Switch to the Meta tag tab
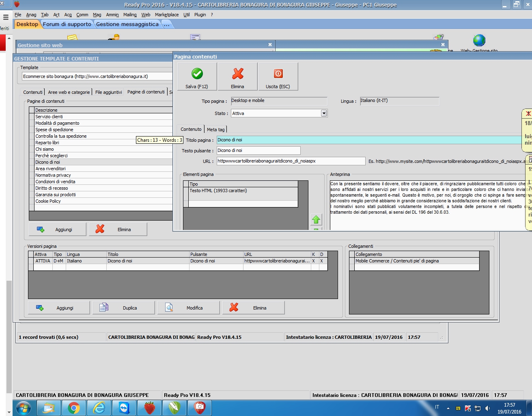 point(215,130)
